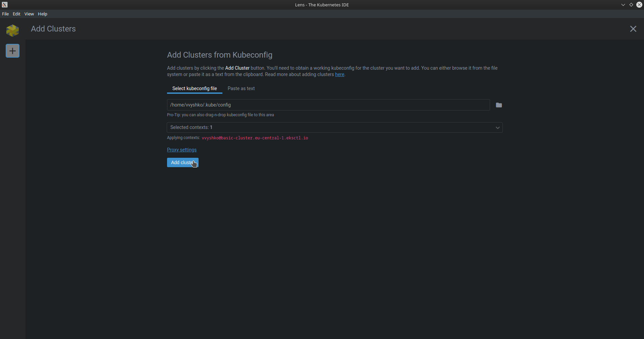Maximize the Lens window via diamond icon
This screenshot has width=644, height=339.
pyautogui.click(x=631, y=5)
